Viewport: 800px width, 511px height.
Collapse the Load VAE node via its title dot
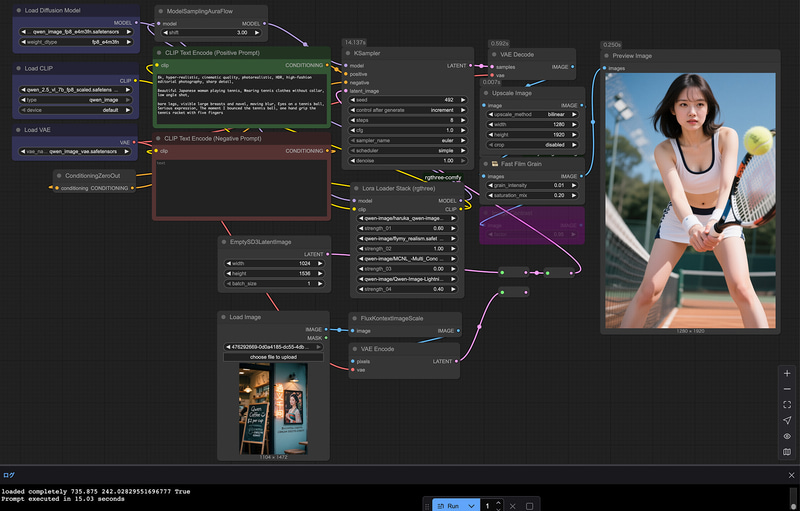point(18,130)
